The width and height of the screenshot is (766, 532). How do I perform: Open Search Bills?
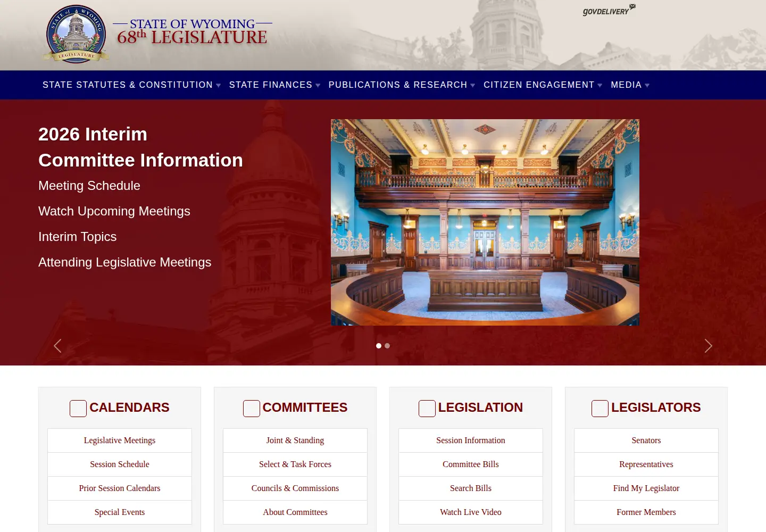click(x=471, y=488)
